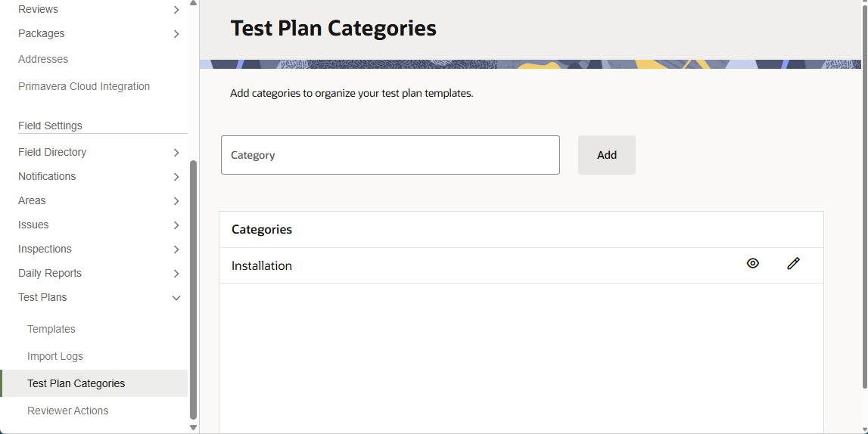Open the Addresses settings link
The width and height of the screenshot is (868, 434).
[43, 59]
